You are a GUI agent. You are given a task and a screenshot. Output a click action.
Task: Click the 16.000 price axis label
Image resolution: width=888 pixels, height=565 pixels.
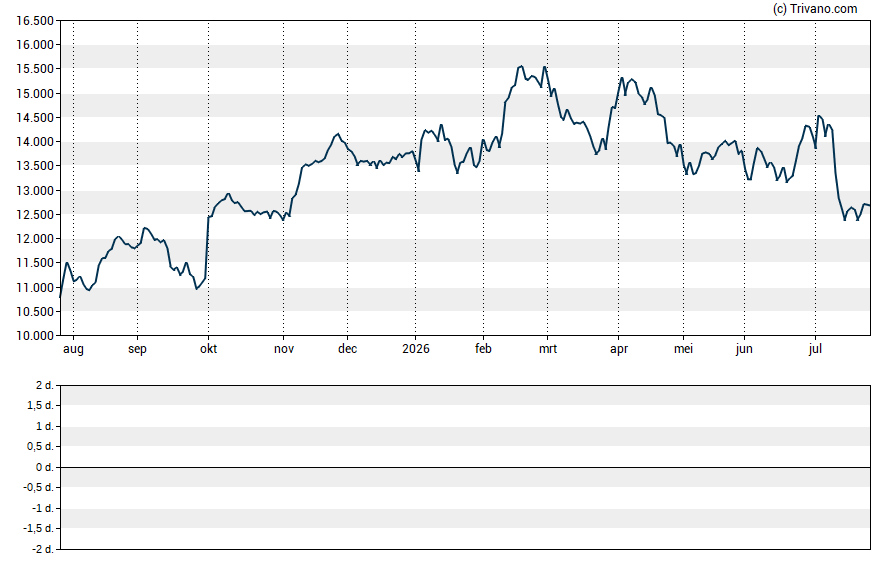(35, 45)
